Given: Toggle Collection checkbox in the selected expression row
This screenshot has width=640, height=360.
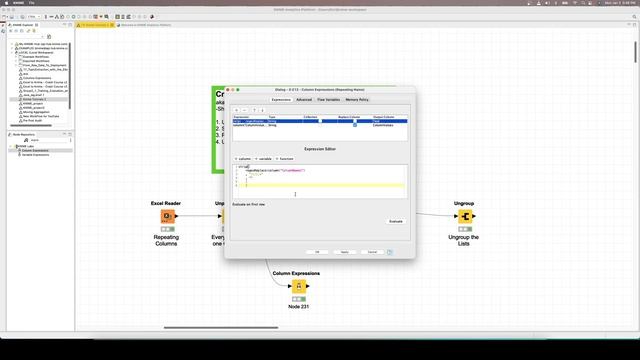Looking at the screenshot, I should [320, 121].
